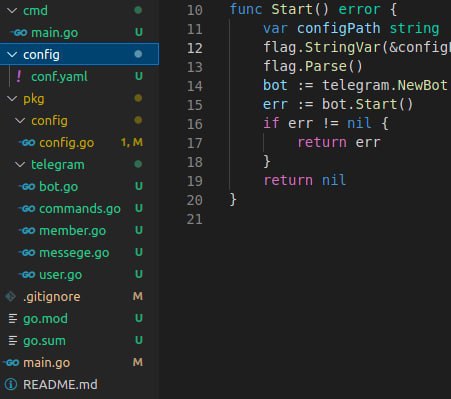This screenshot has height=399, width=451.
Task: Click 'if err != nil' on line 16
Action: click(317, 123)
